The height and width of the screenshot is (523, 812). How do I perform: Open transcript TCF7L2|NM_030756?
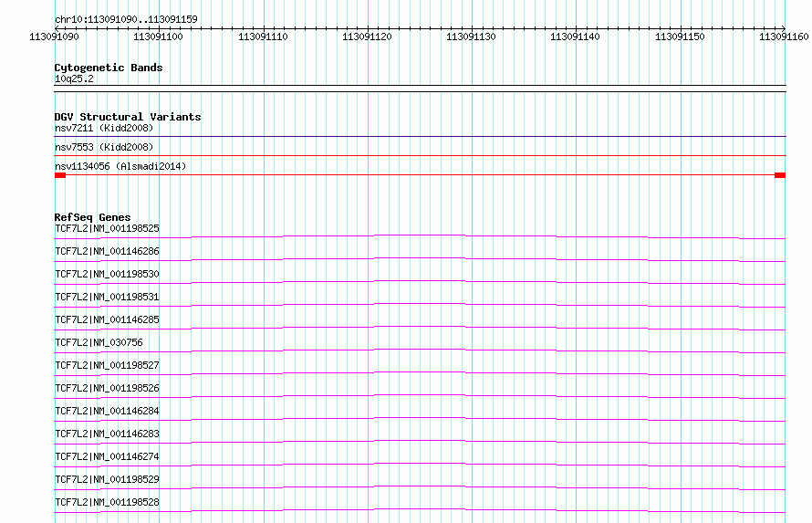[x=99, y=342]
